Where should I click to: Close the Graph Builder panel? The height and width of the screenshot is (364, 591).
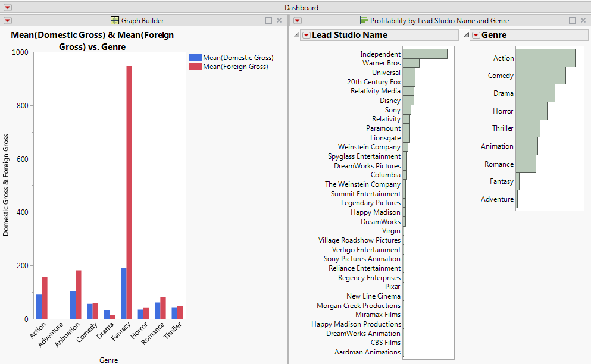[x=279, y=20]
